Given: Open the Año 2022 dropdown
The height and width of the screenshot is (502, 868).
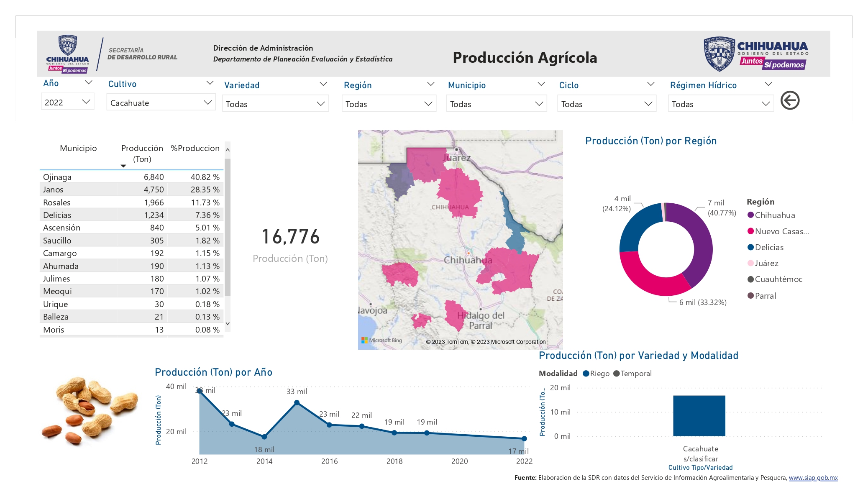Looking at the screenshot, I should (67, 102).
